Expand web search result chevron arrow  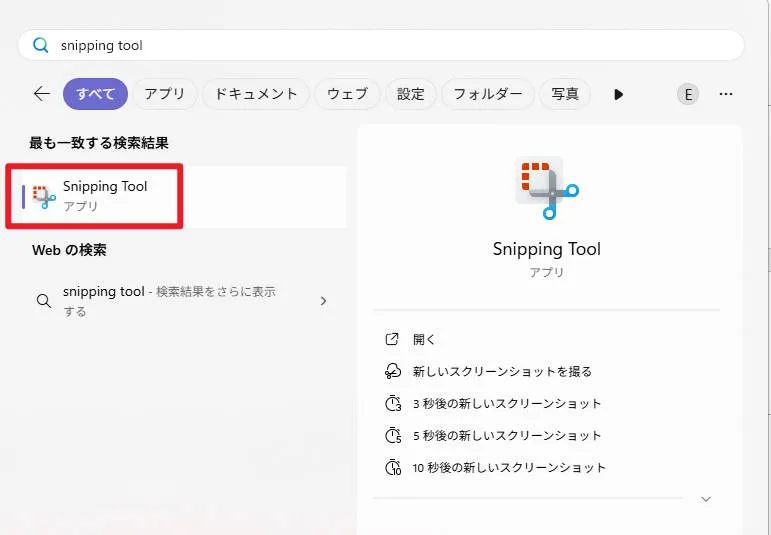coord(323,300)
